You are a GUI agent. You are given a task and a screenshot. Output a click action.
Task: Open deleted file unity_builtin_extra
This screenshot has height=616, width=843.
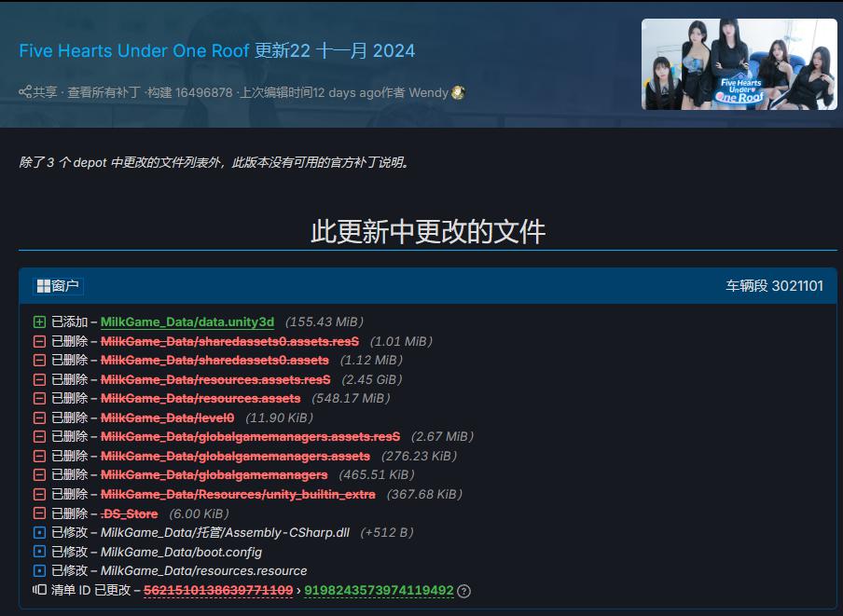(x=238, y=494)
